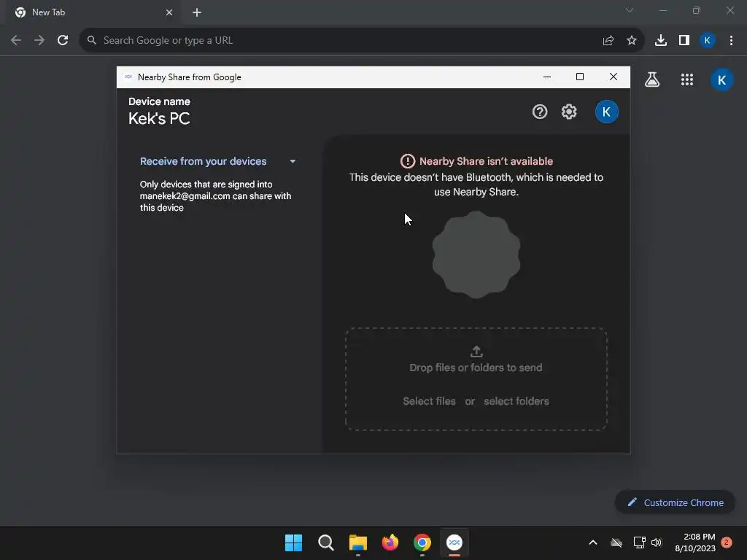Click Chrome back arrow
The height and width of the screenshot is (560, 747).
(x=16, y=41)
